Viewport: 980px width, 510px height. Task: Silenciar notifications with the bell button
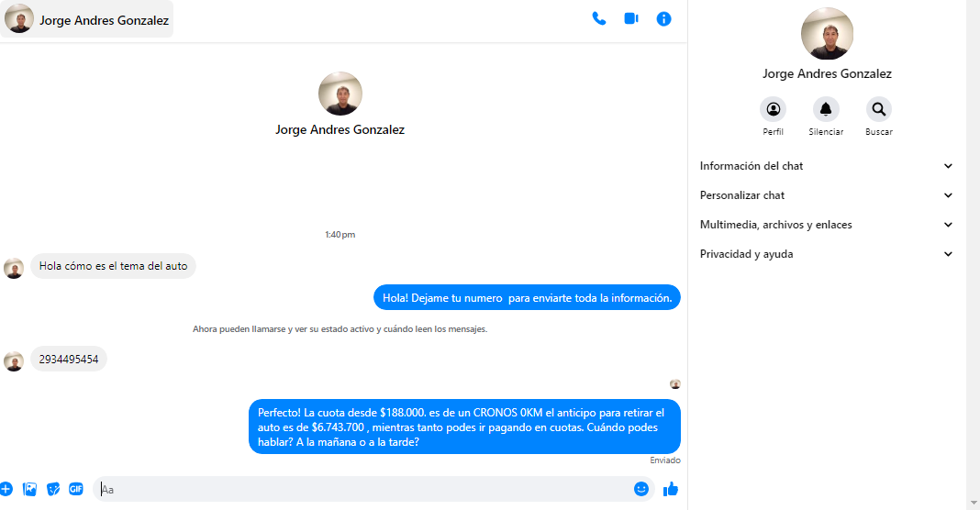(826, 110)
